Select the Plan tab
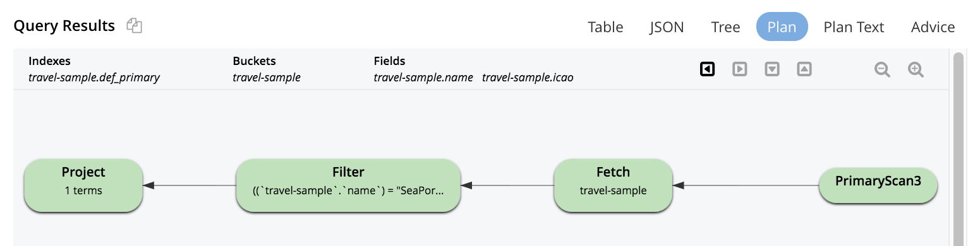Image resolution: width=980 pixels, height=246 pixels. point(782,27)
